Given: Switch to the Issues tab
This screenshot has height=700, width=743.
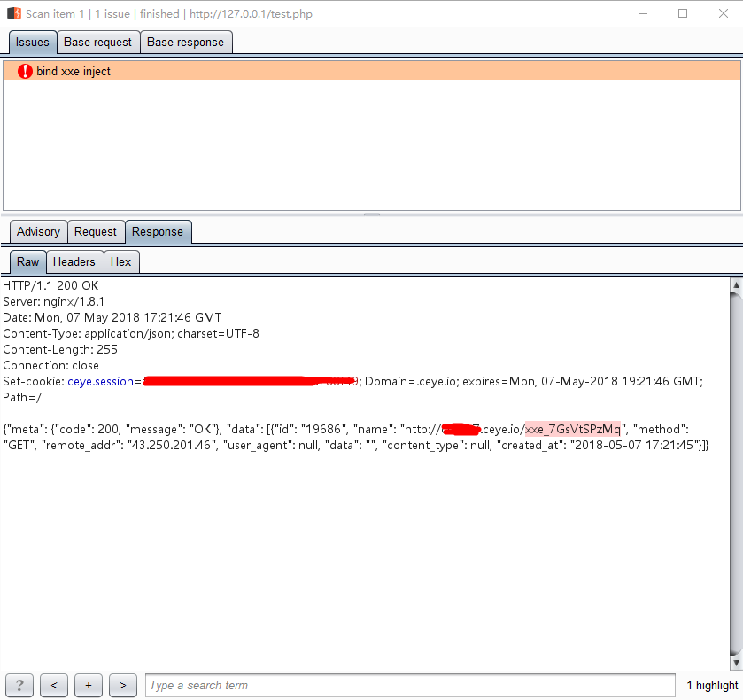Looking at the screenshot, I should [33, 43].
